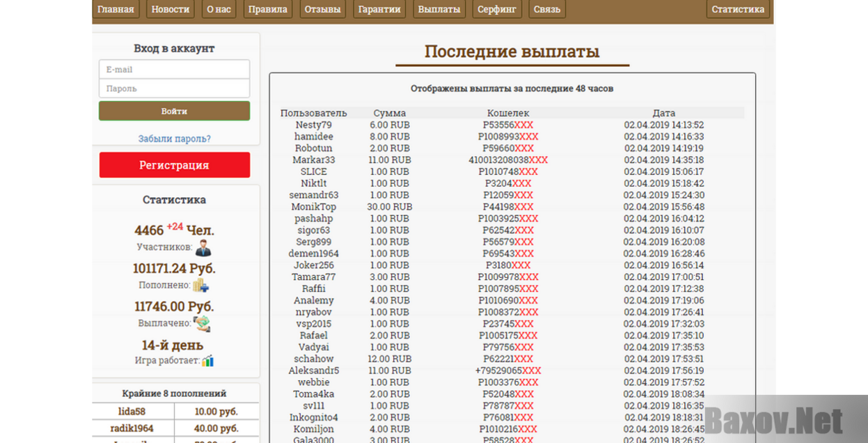This screenshot has width=868, height=443.
Task: Focus the Пароль password field
Action: (174, 88)
